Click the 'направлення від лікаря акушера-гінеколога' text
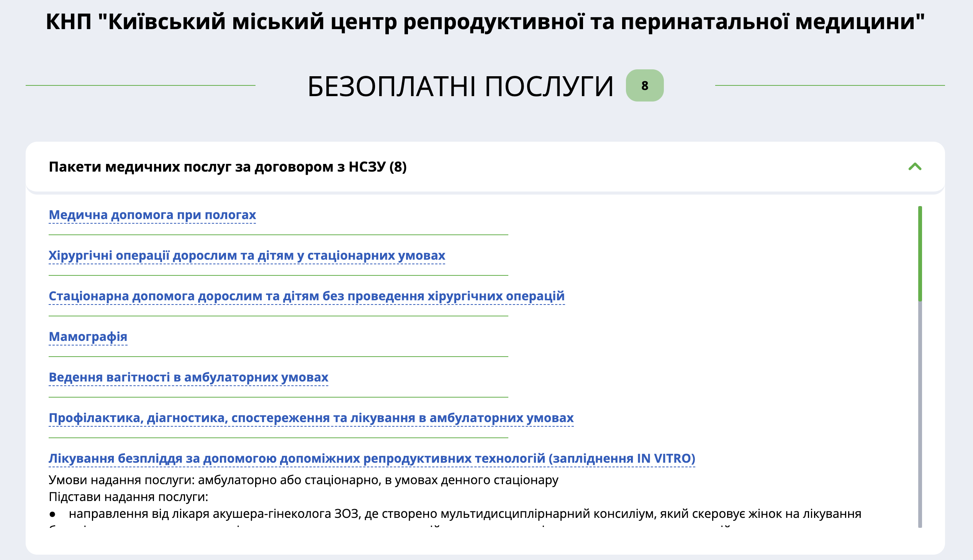The image size is (973, 560). (x=465, y=514)
